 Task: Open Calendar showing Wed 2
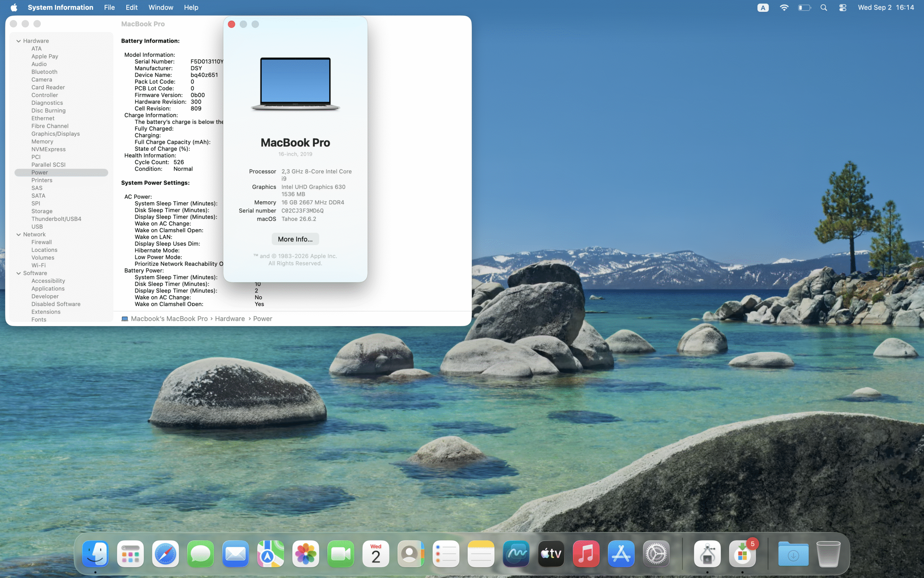(376, 553)
